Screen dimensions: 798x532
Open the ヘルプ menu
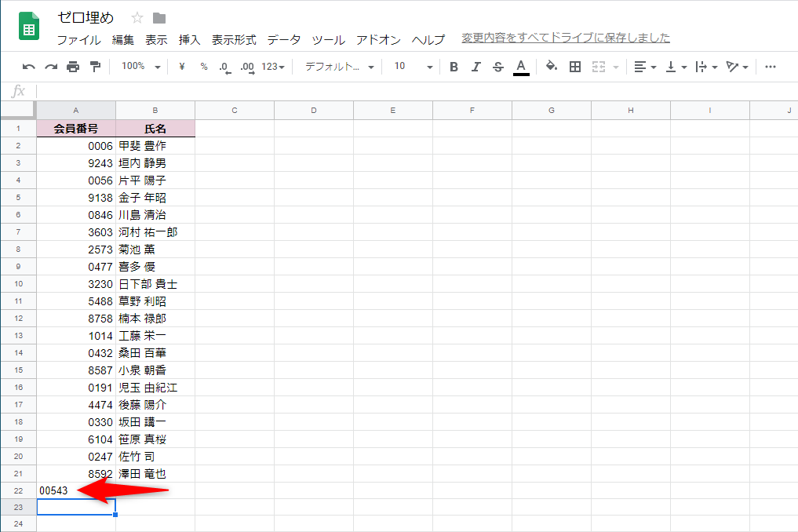click(428, 40)
